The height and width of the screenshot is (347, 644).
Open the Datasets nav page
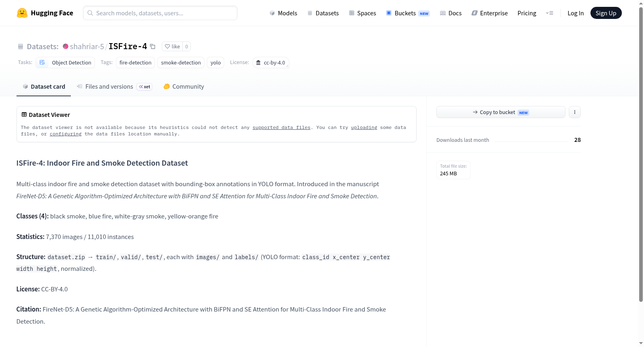(323, 13)
